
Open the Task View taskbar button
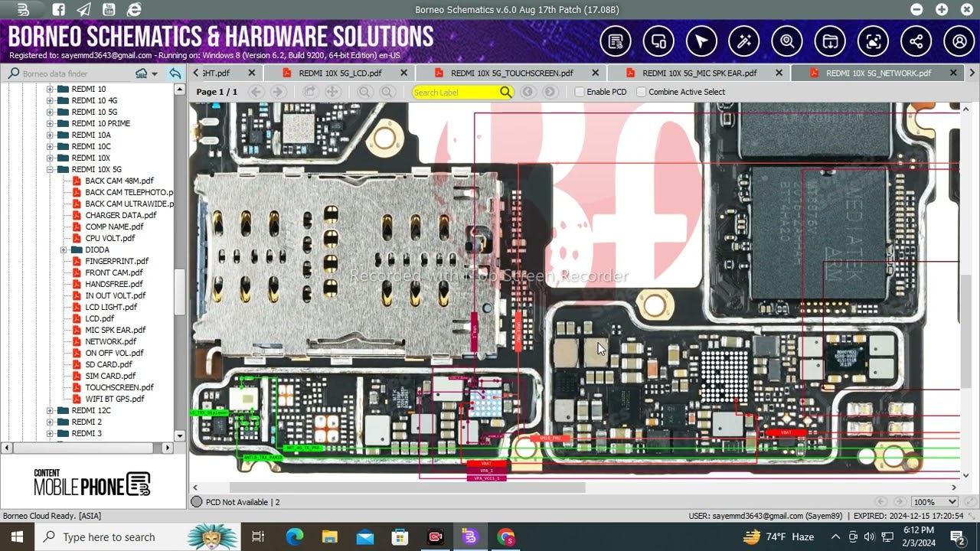pos(258,536)
